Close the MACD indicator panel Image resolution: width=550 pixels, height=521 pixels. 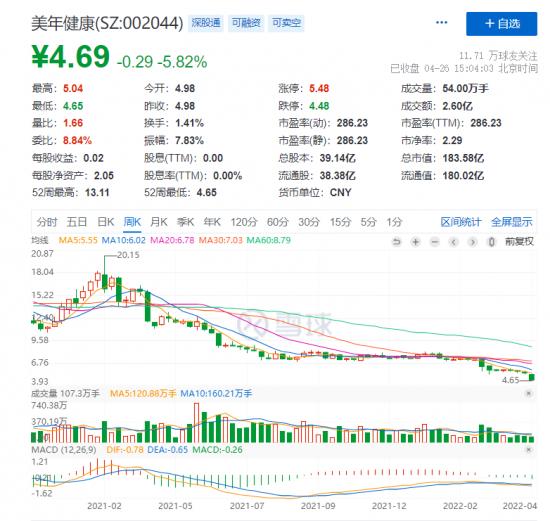tap(529, 449)
